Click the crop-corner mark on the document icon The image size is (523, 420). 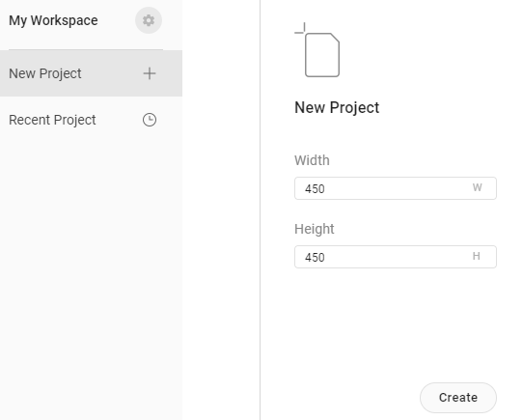[x=300, y=28]
